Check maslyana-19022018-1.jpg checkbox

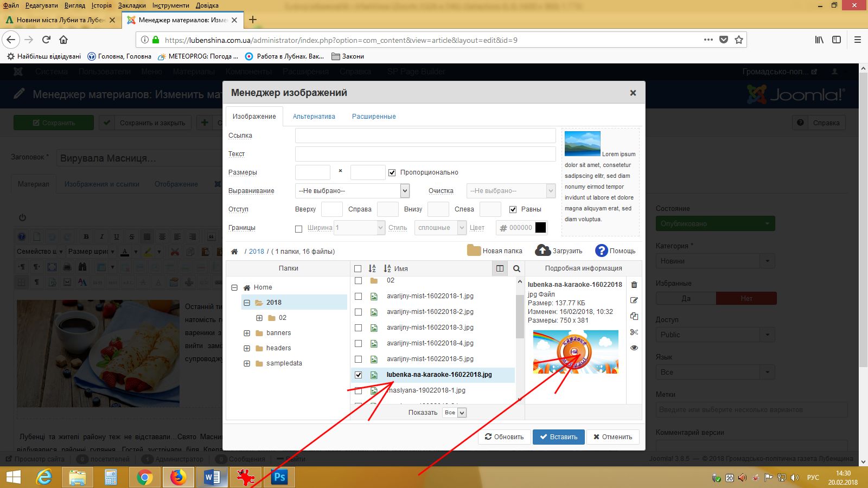pos(358,390)
